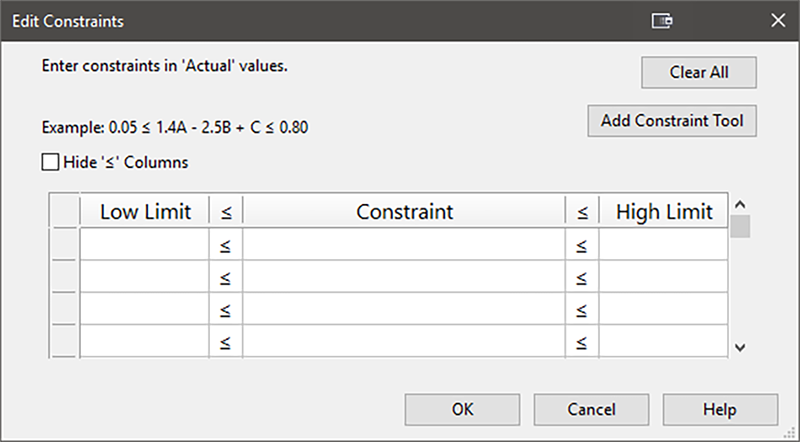The image size is (800, 442).
Task: Open Help for constraints
Action: pyautogui.click(x=719, y=410)
